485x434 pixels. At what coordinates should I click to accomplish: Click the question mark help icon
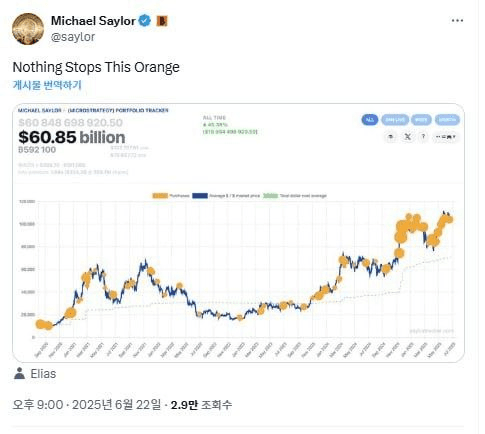click(x=423, y=136)
